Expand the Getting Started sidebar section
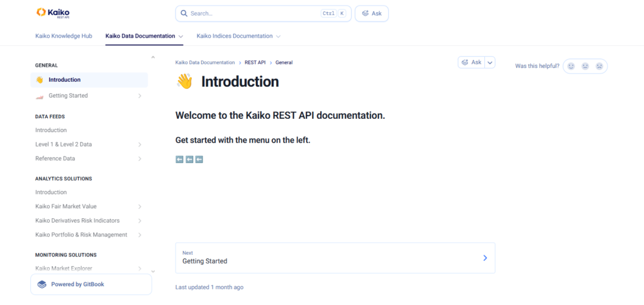The width and height of the screenshot is (644, 305). [x=140, y=96]
